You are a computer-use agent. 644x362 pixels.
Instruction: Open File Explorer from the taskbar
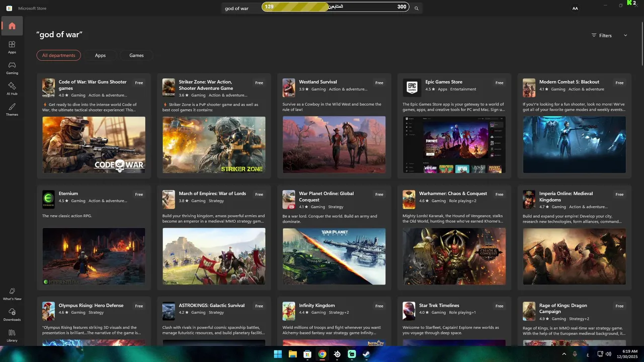tap(292, 354)
